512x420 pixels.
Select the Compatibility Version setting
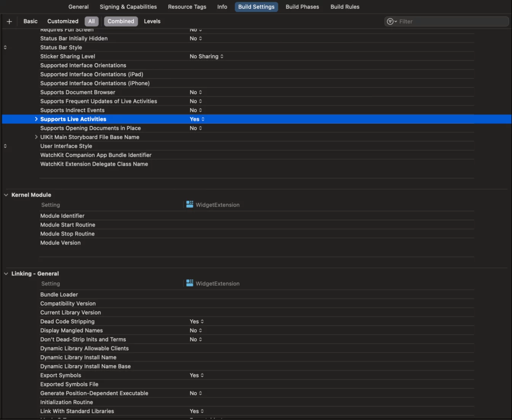[x=68, y=303]
